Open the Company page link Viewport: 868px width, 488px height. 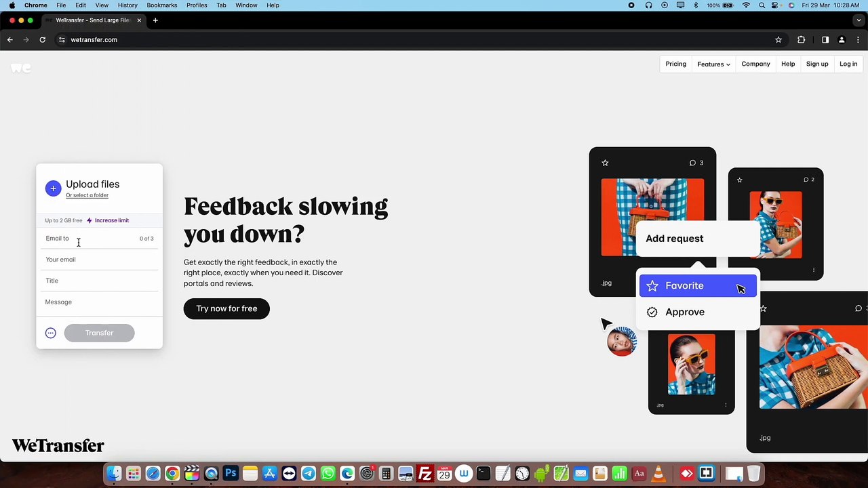pyautogui.click(x=755, y=64)
